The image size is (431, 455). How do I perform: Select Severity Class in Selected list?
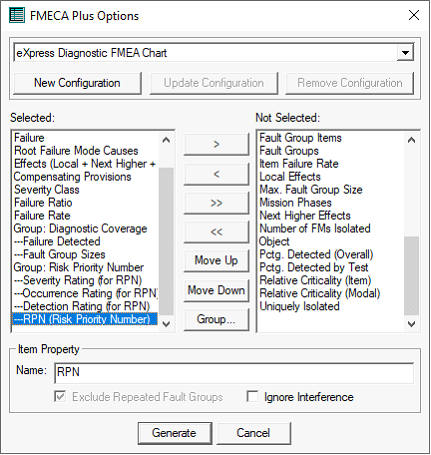(47, 190)
